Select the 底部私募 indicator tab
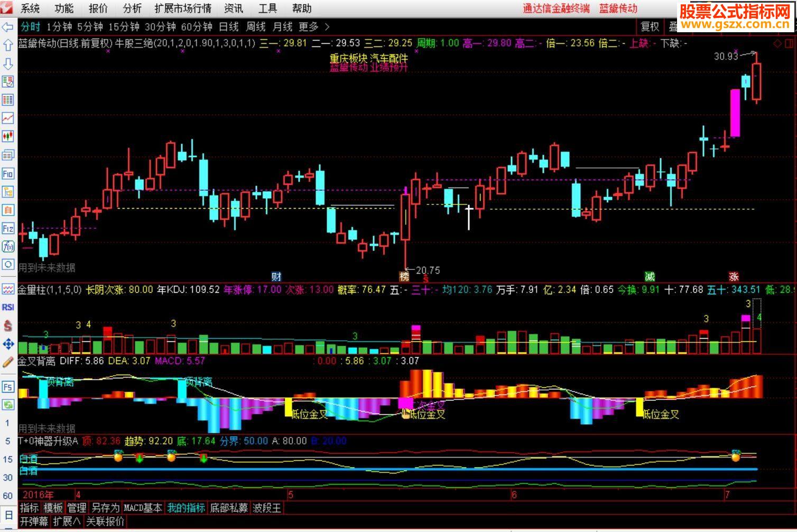The image size is (797, 532). pos(229,508)
